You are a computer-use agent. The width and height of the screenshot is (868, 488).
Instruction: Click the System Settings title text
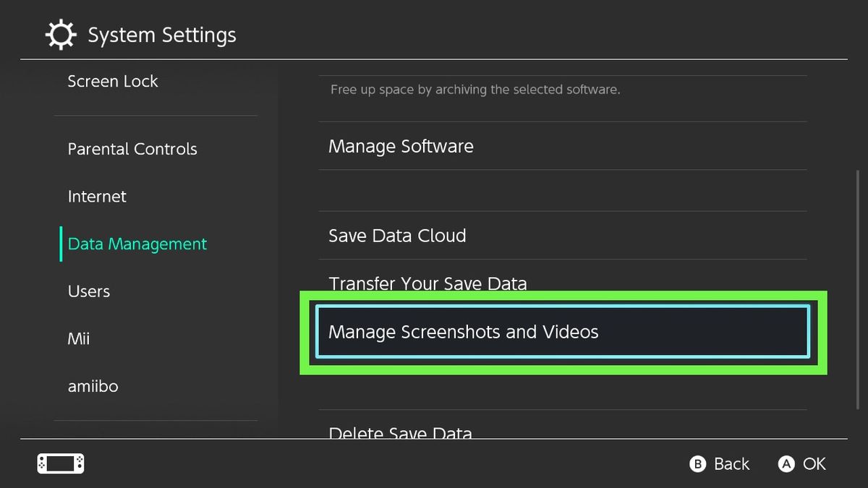point(161,34)
